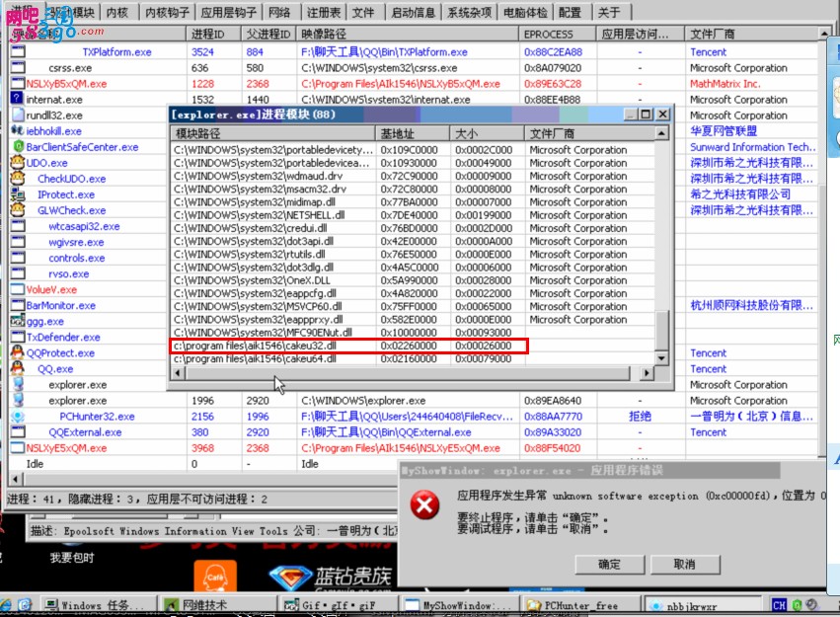Click module list scrollbar up arrow
Screen dimensions: 840x617
coord(662,133)
